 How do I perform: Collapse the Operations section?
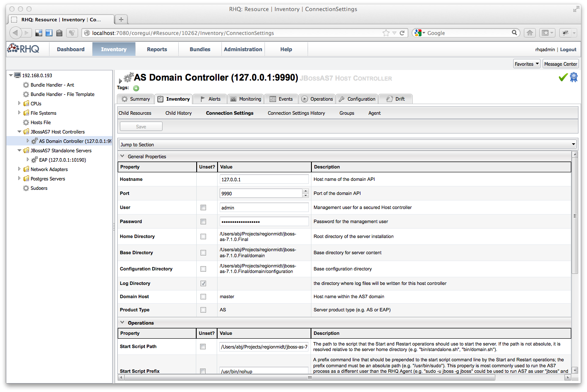click(122, 322)
